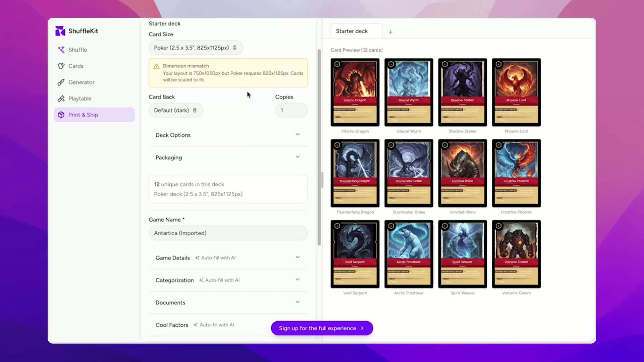Open the Arctic Frostbear card thumbnail
The width and height of the screenshot is (644, 362).
[x=409, y=254]
